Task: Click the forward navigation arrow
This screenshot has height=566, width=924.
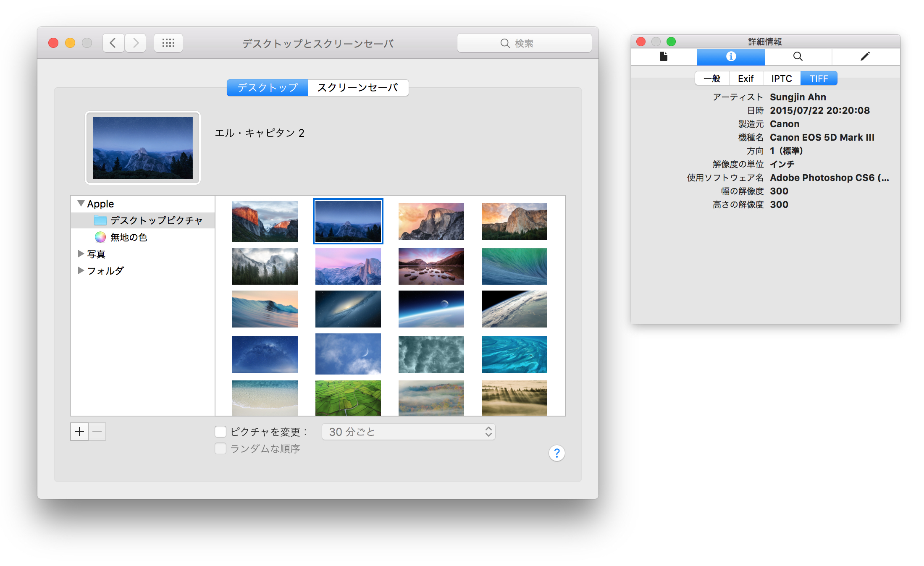Action: pyautogui.click(x=136, y=43)
